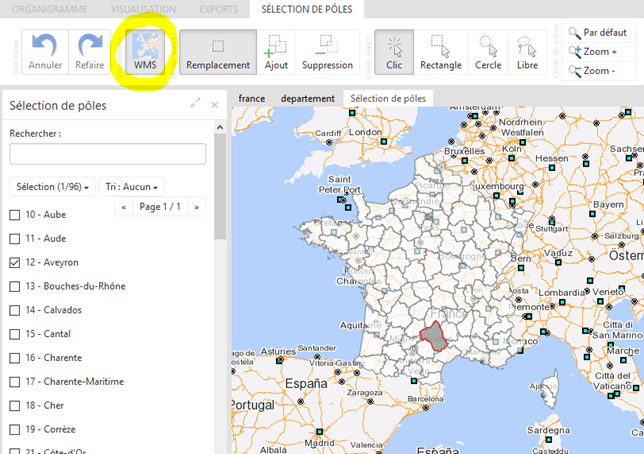Select the Remplacement selection mode
The width and height of the screenshot is (644, 454).
click(x=217, y=52)
